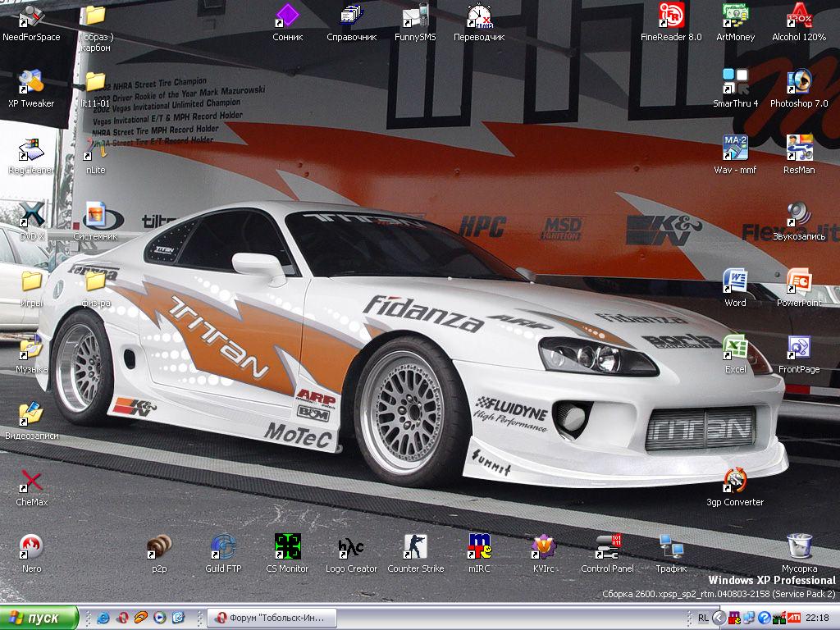Open Звукозапись sound recorder shortcut
This screenshot has height=630, width=840.
(x=799, y=222)
